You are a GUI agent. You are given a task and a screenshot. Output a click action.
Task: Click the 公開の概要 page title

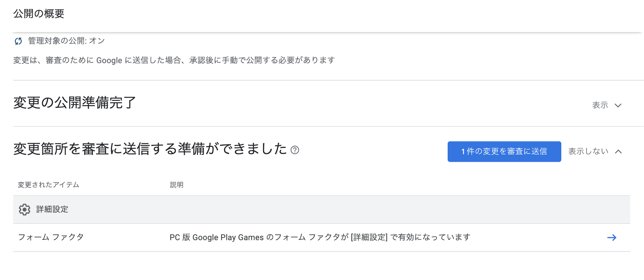click(x=39, y=14)
